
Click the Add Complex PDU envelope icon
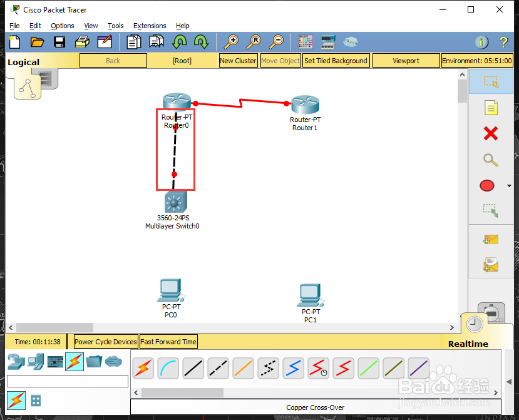(491, 265)
